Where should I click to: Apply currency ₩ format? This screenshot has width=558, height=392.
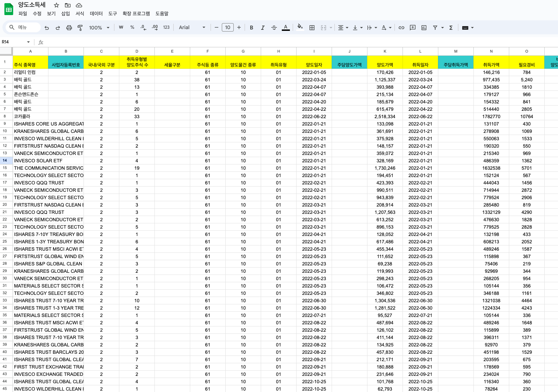[x=121, y=27]
